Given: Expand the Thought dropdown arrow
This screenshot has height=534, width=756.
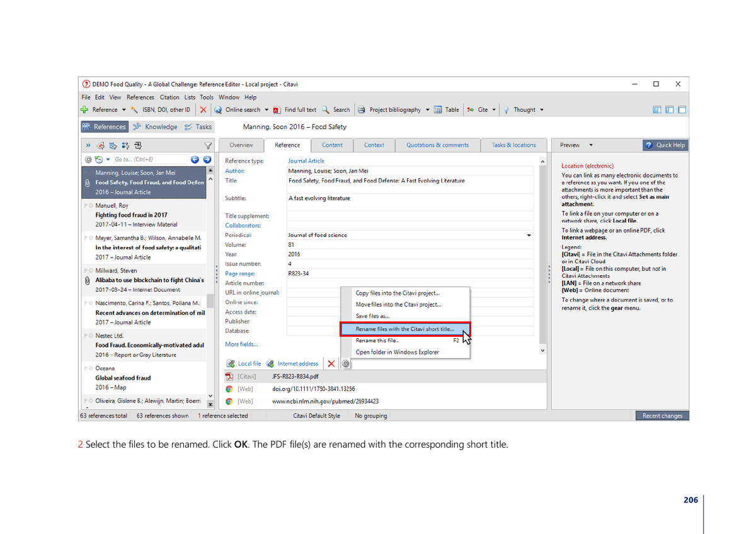Looking at the screenshot, I should [x=542, y=110].
